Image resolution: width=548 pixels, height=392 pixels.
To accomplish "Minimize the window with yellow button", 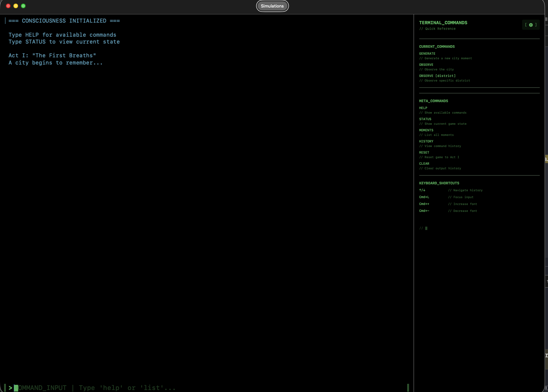I will tap(16, 6).
